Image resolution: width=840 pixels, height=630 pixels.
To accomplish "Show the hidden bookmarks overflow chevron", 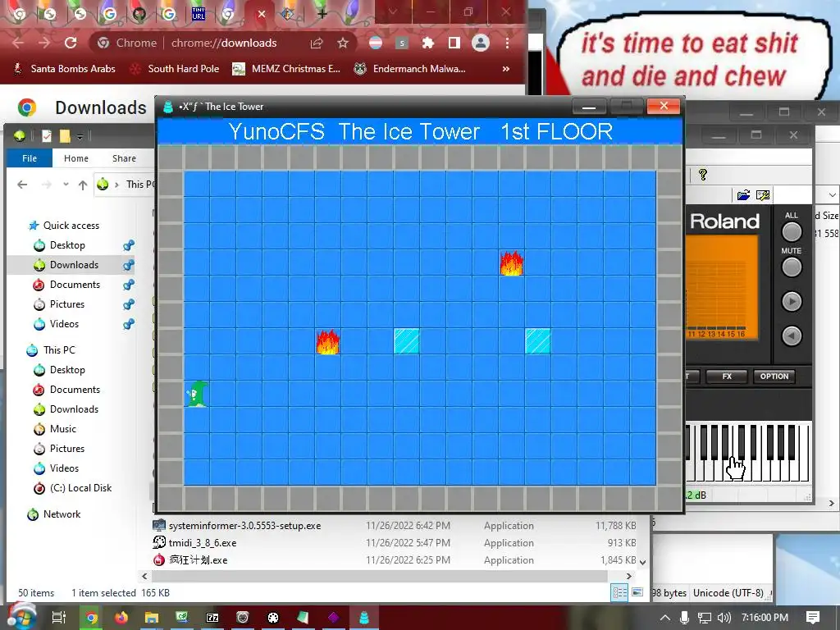I will (505, 69).
